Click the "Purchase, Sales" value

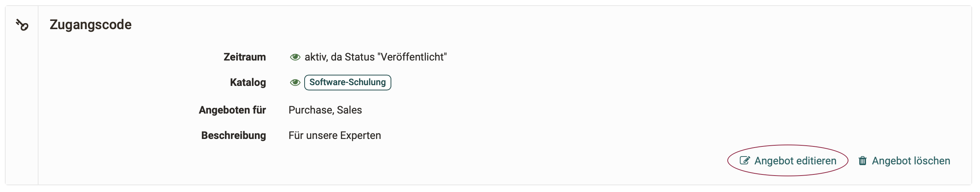tap(325, 110)
